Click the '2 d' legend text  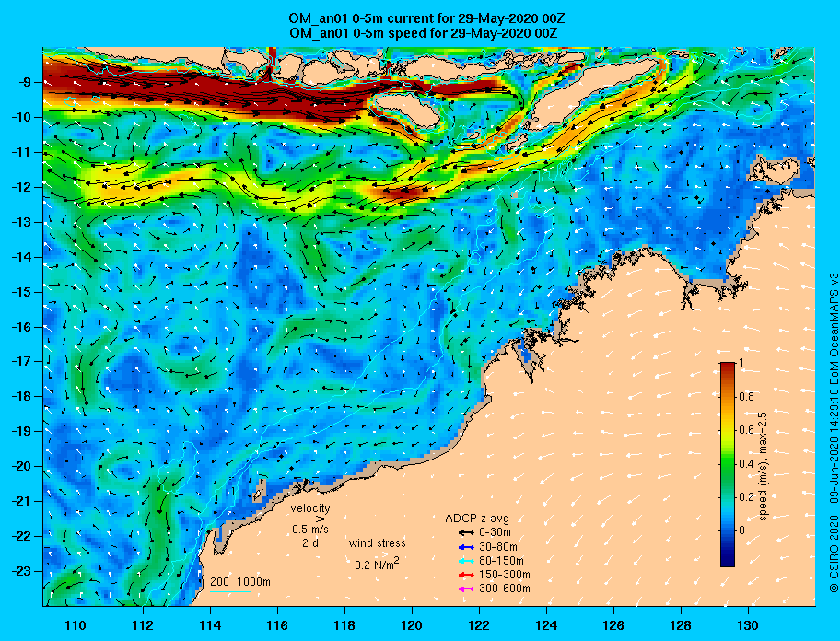click(310, 542)
